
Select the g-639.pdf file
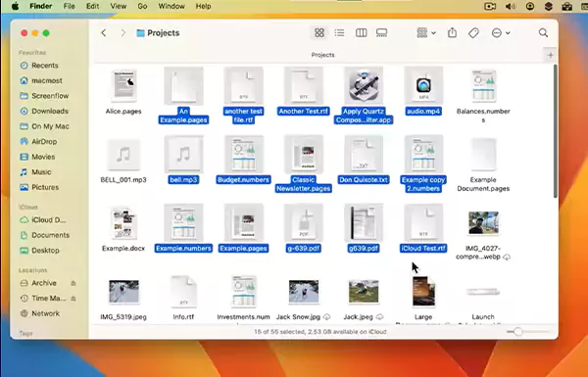coord(304,228)
